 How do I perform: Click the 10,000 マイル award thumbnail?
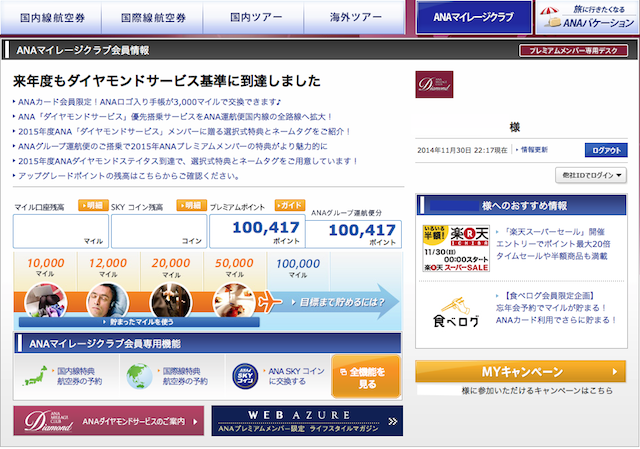pyautogui.click(x=46, y=301)
